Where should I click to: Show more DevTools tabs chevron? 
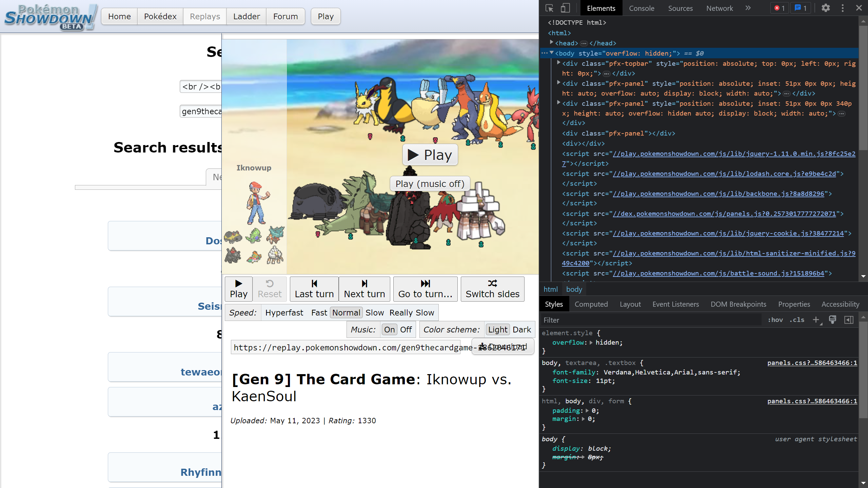(748, 8)
